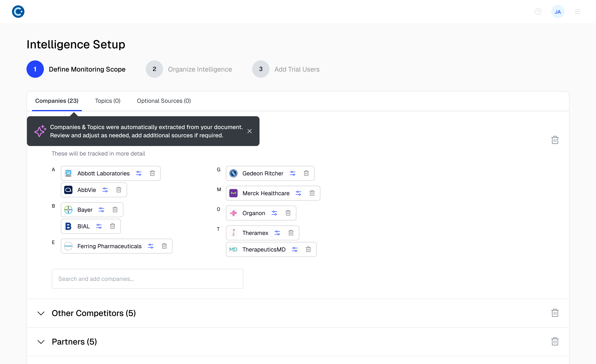This screenshot has width=596, height=364.
Task: Go to step 3 Add Trial Users
Action: click(286, 69)
